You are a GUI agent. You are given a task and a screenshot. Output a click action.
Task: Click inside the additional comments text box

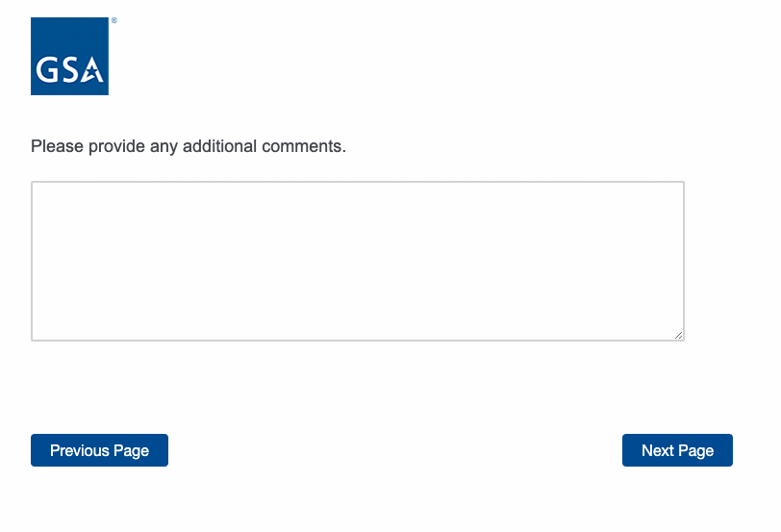(357, 261)
